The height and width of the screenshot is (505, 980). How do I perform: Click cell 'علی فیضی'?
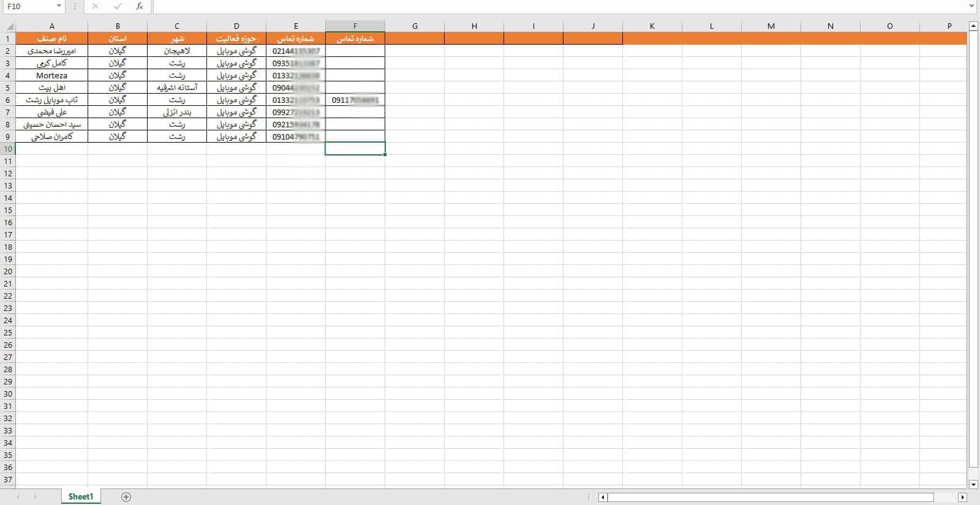point(52,112)
